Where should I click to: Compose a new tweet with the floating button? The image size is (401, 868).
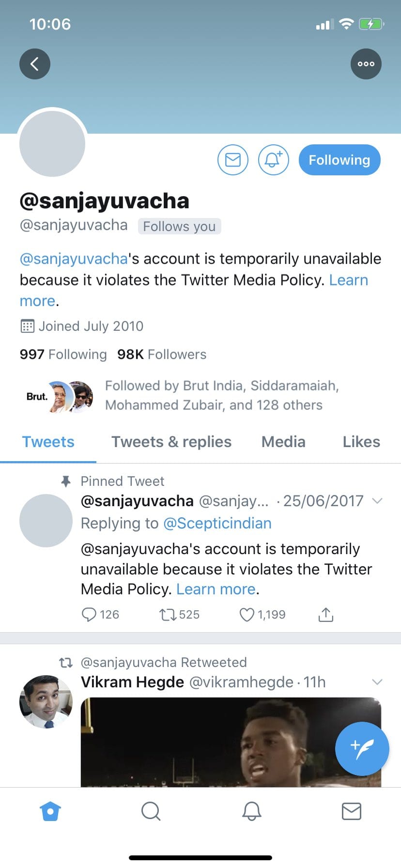coord(362,748)
